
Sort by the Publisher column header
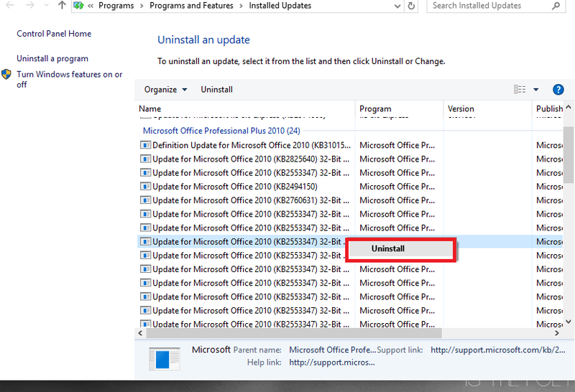point(549,109)
